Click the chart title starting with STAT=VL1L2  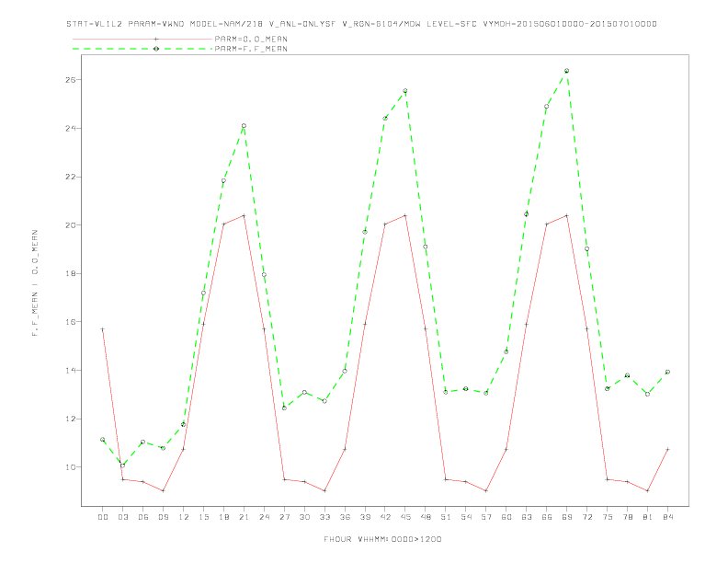point(361,24)
